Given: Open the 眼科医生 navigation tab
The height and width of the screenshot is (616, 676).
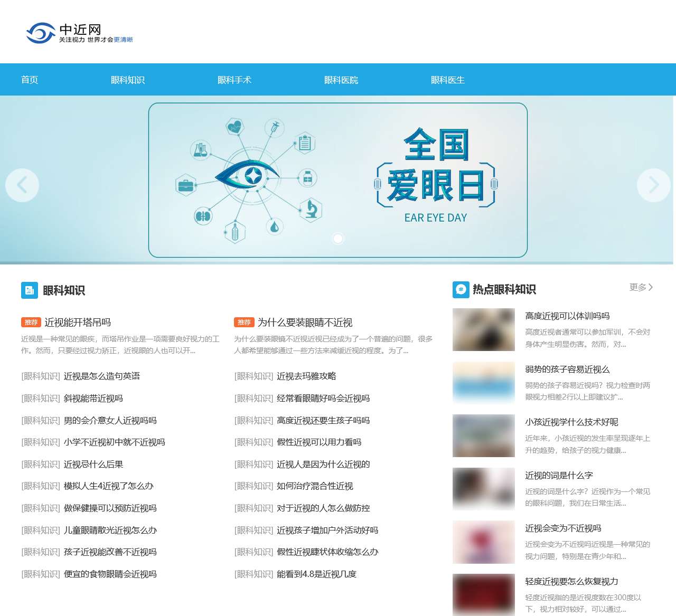Looking at the screenshot, I should 447,80.
